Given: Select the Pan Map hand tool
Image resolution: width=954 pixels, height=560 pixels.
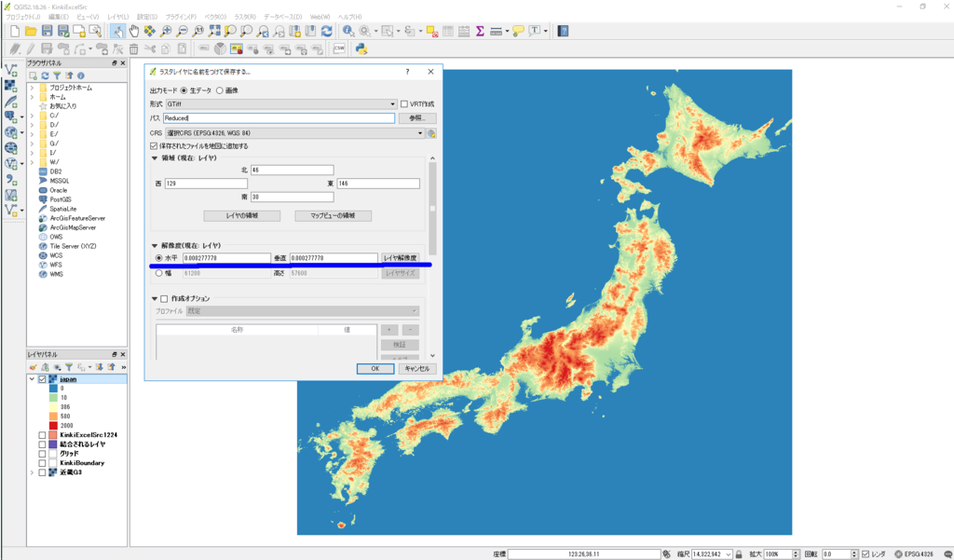Looking at the screenshot, I should click(x=134, y=31).
